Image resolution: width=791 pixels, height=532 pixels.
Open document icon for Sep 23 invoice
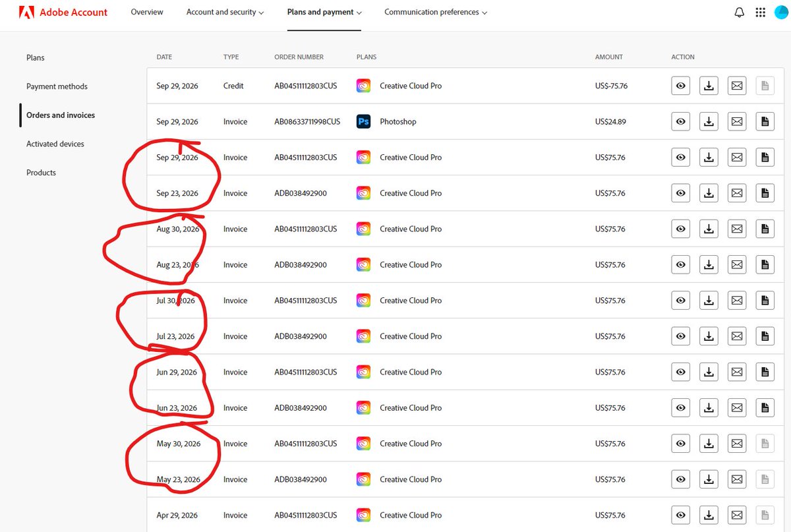click(765, 193)
